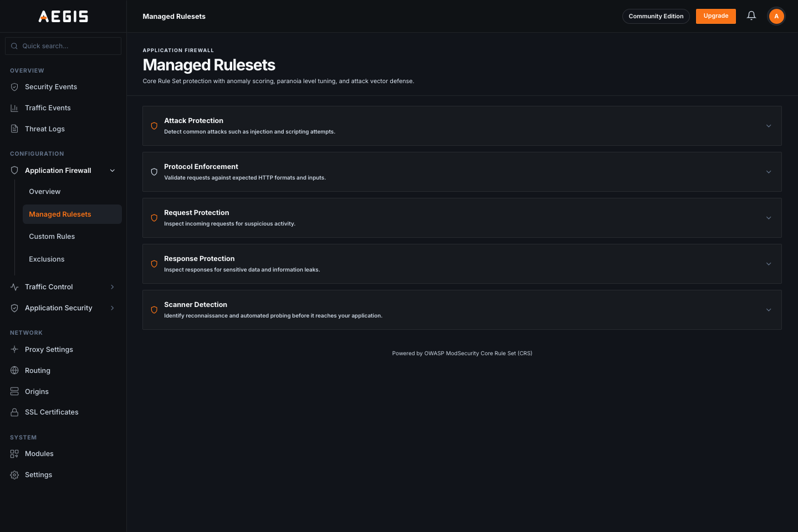798x532 pixels.
Task: Click the SSL Certificates lock icon
Action: pyautogui.click(x=14, y=412)
